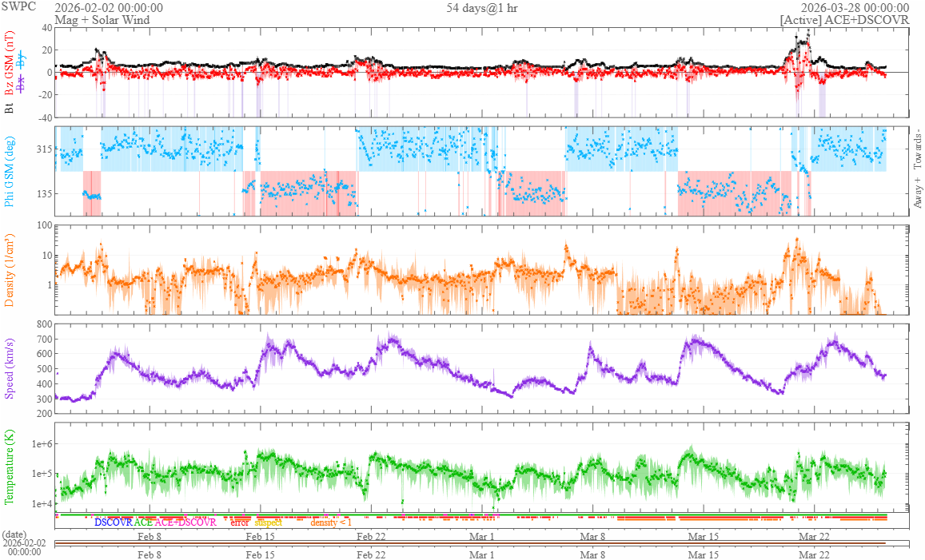The image size is (925, 560).
Task: Open the '54 days@1 hr' time span selector
Action: 482,8
